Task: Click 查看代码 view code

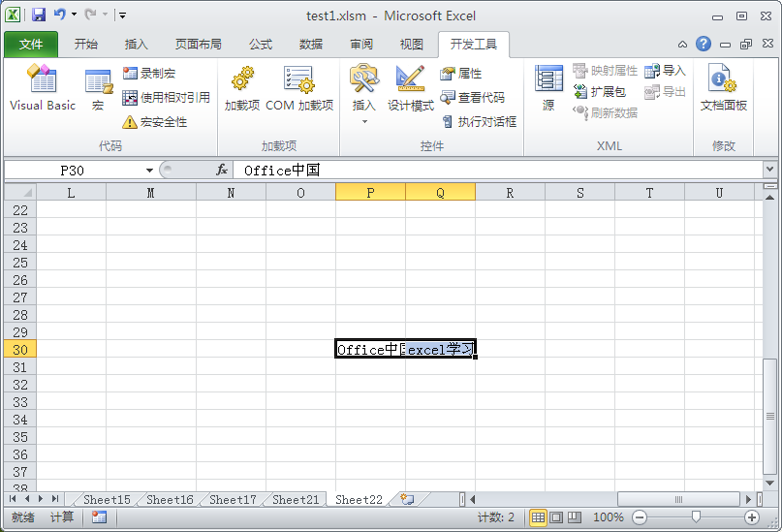Action: 472,97
